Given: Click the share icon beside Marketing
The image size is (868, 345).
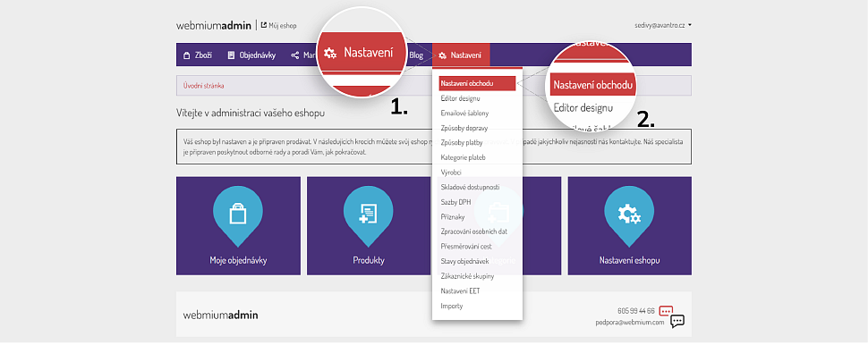Looking at the screenshot, I should [x=295, y=55].
